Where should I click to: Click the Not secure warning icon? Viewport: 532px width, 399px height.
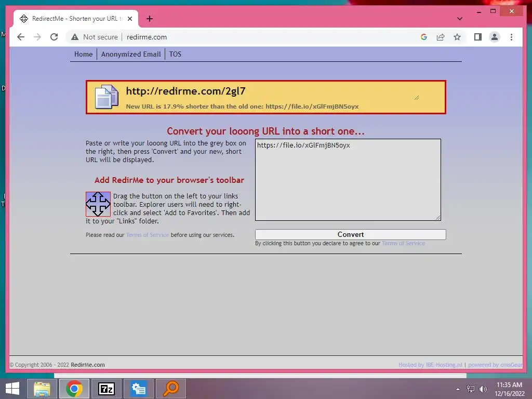point(75,37)
